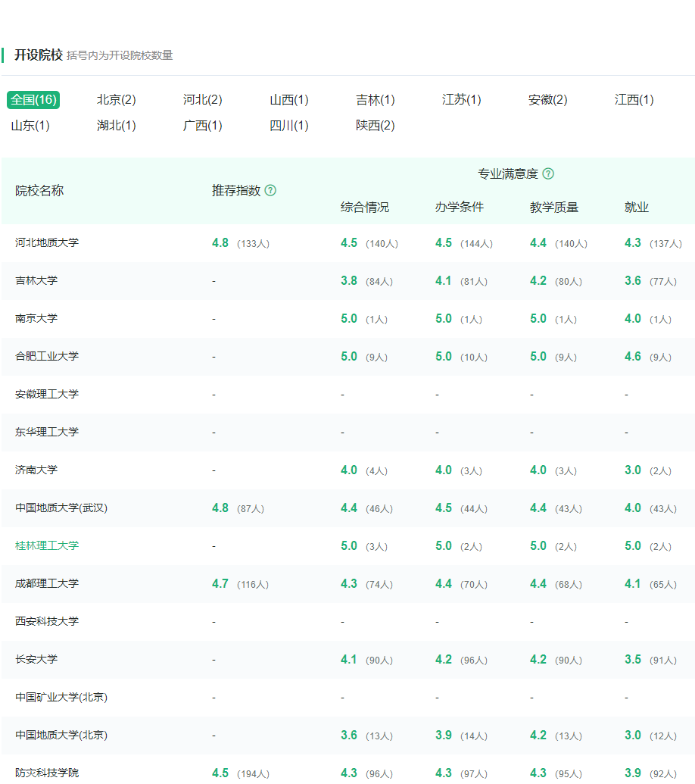Visit the highlighted 桂林理工大学 link

point(47,545)
